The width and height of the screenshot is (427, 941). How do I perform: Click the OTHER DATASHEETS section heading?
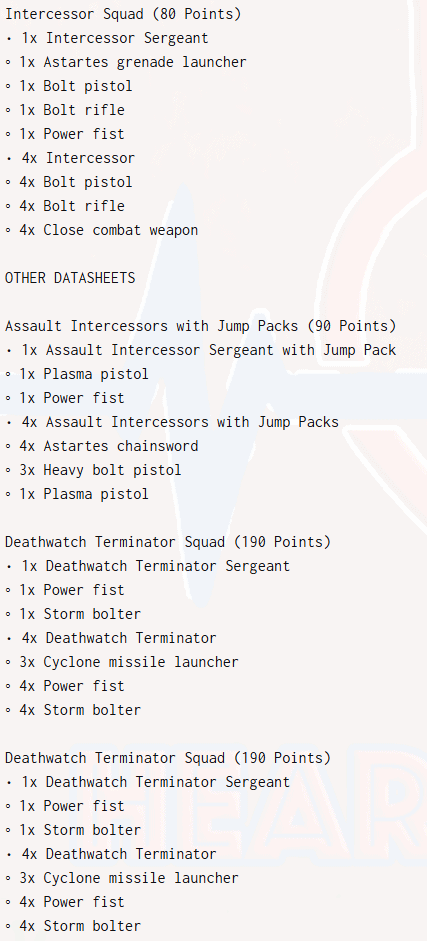pos(70,278)
